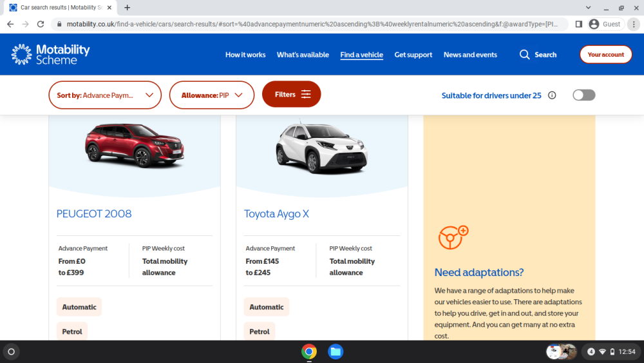This screenshot has height=363, width=644.
Task: Reload the page
Action: [x=40, y=25]
